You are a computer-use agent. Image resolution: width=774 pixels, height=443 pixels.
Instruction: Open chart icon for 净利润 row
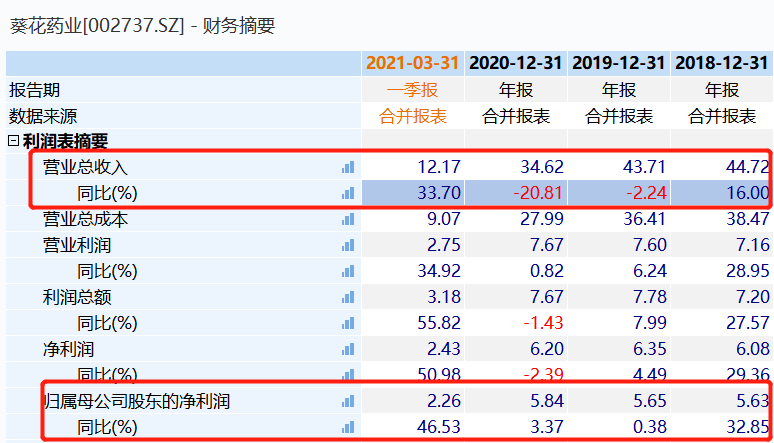coord(348,350)
